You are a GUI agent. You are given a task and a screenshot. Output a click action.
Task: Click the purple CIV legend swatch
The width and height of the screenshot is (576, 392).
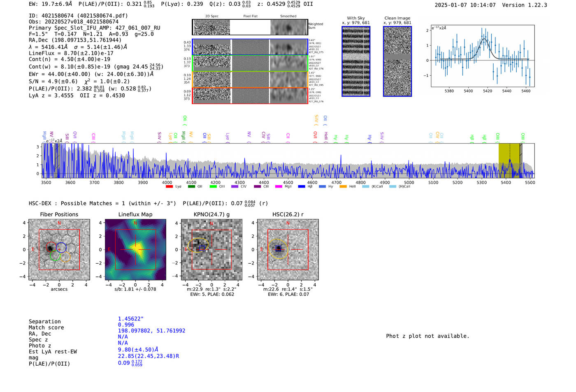(x=235, y=187)
